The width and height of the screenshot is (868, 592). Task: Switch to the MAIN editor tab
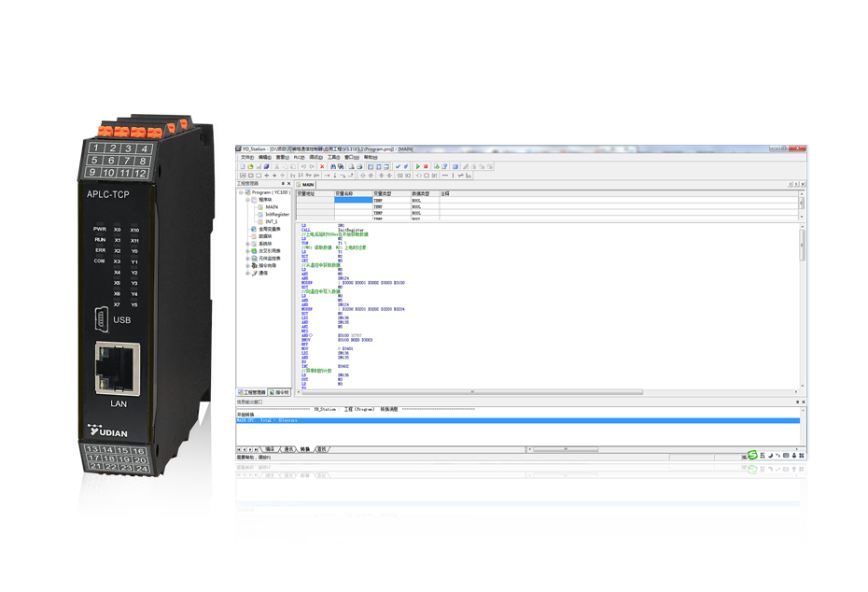[306, 185]
